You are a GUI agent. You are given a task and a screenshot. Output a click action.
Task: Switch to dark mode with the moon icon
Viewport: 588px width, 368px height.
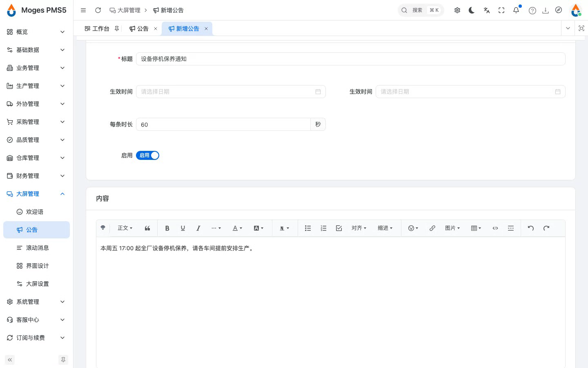pyautogui.click(x=472, y=10)
